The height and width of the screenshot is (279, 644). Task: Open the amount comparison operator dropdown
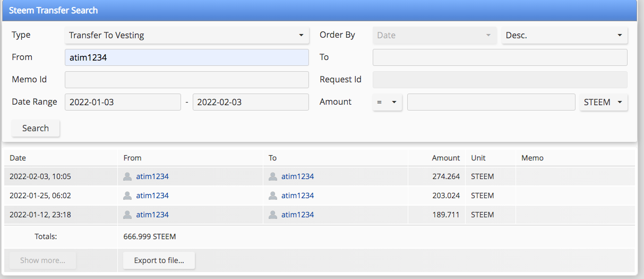click(387, 102)
